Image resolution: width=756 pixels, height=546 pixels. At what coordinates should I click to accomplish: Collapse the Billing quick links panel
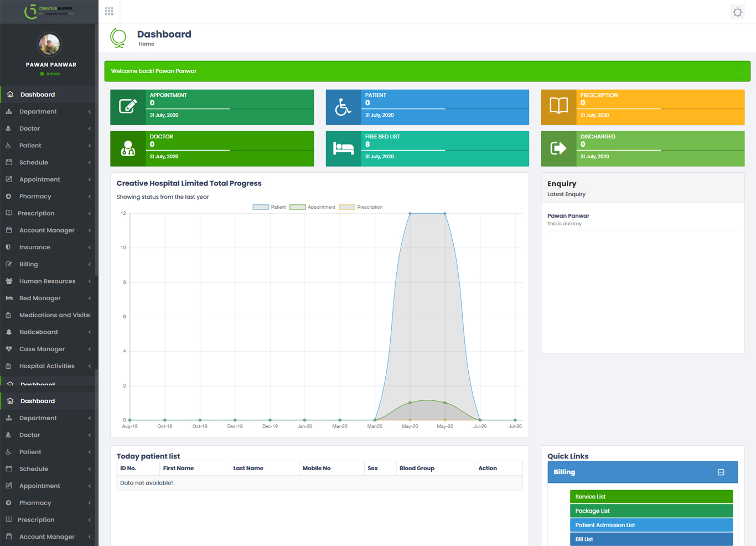[x=721, y=472]
